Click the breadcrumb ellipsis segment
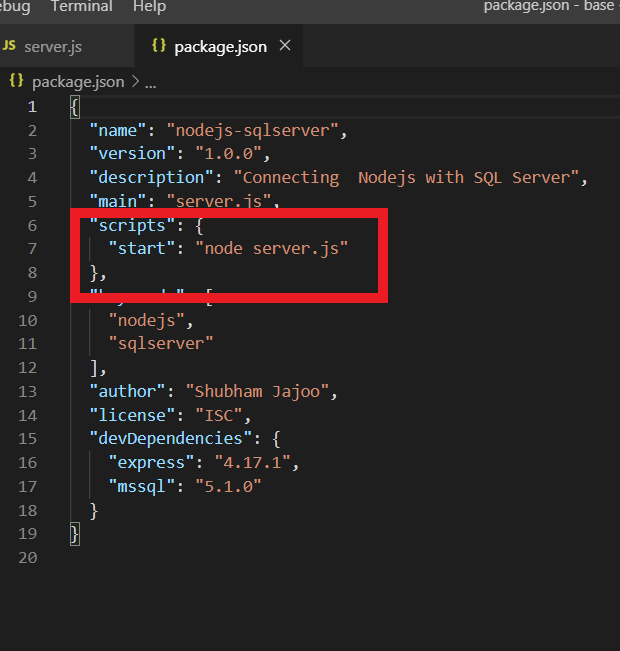620x651 pixels. (151, 85)
